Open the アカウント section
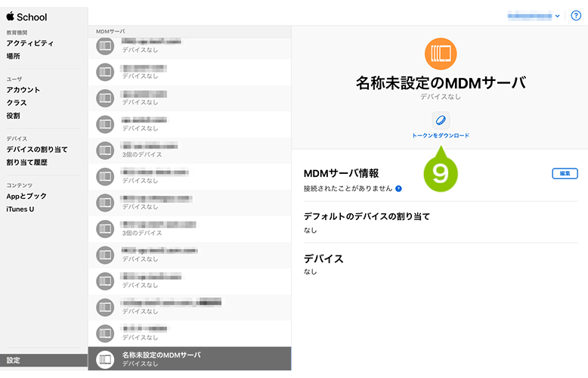588x378 pixels. [x=23, y=90]
